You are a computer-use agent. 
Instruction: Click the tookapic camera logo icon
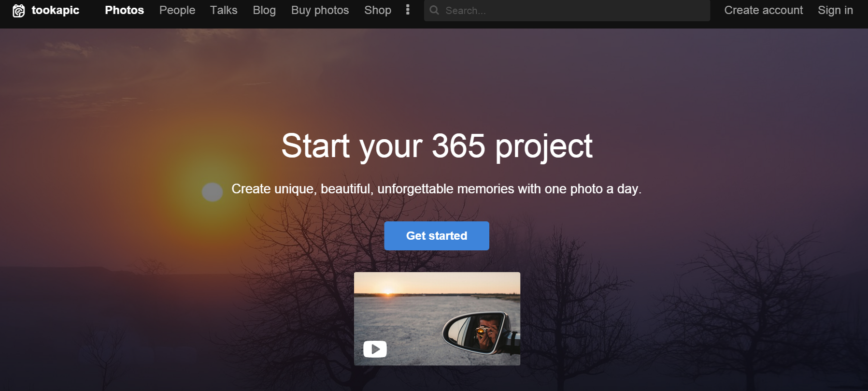pyautogui.click(x=18, y=11)
